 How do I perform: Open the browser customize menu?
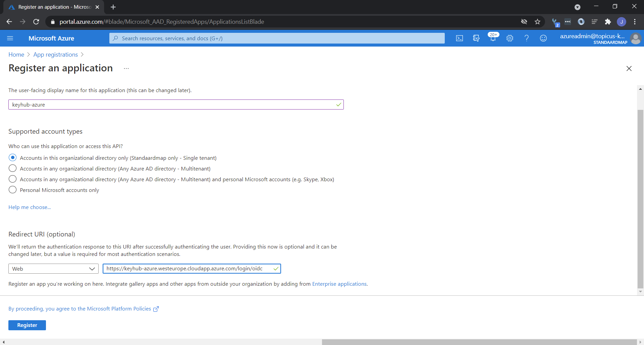tap(635, 21)
